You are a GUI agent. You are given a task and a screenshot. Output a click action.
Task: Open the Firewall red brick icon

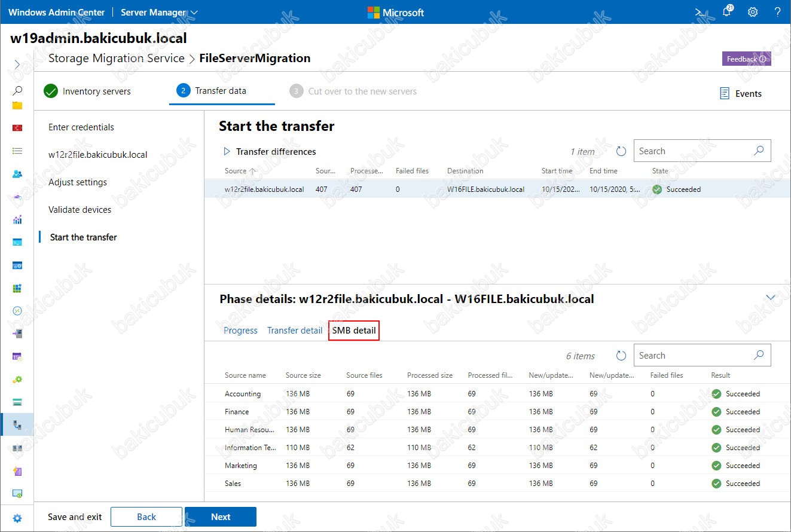pyautogui.click(x=17, y=128)
